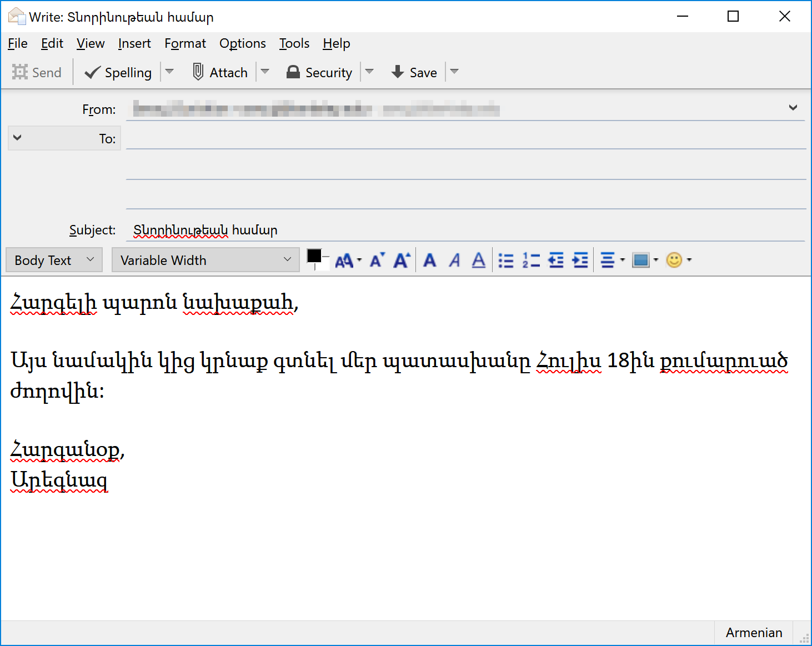
Task: Expand the Attach dropdown arrow
Action: (265, 72)
